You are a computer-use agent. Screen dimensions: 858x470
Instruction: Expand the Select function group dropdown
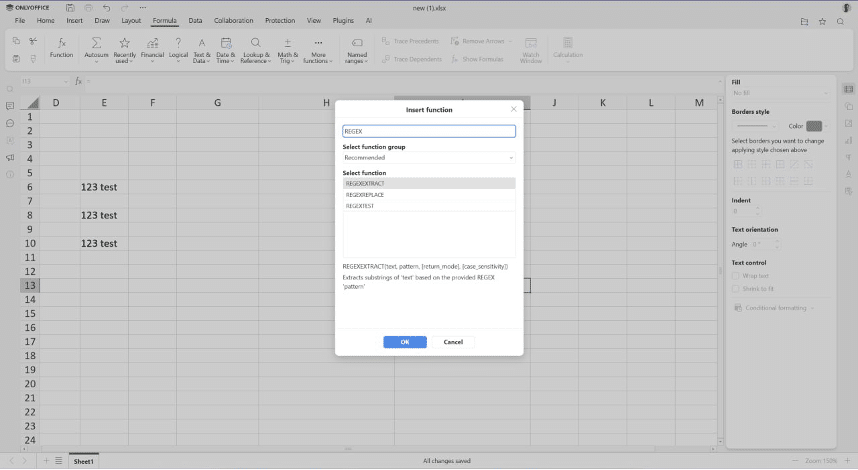429,158
